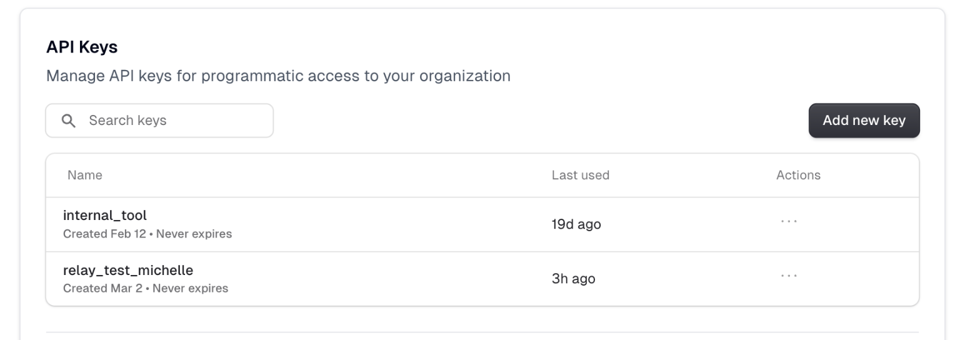Click the 3h ago last-used value

(573, 279)
